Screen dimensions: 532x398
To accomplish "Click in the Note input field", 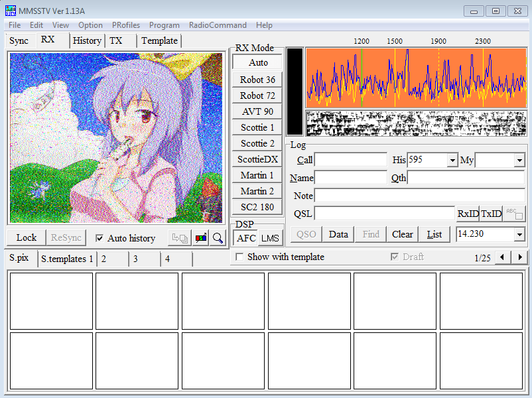I will (x=420, y=196).
